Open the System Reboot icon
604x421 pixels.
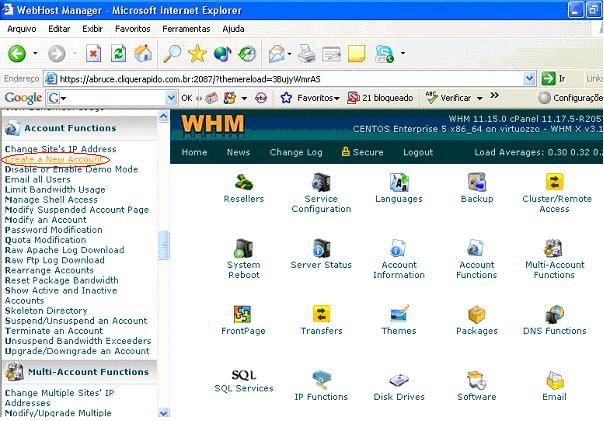point(244,249)
